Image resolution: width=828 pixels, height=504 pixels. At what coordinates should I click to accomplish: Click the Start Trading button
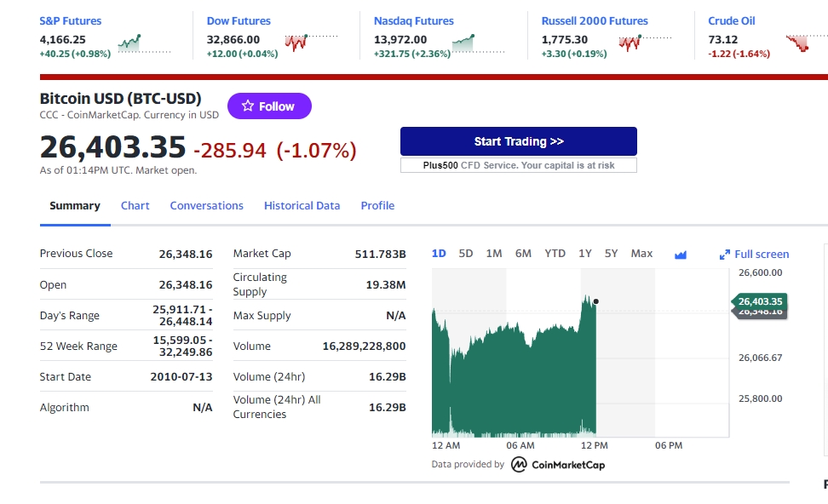pyautogui.click(x=519, y=141)
